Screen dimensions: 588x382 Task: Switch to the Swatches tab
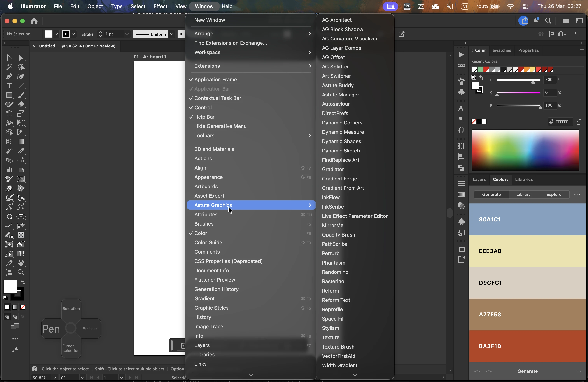501,50
